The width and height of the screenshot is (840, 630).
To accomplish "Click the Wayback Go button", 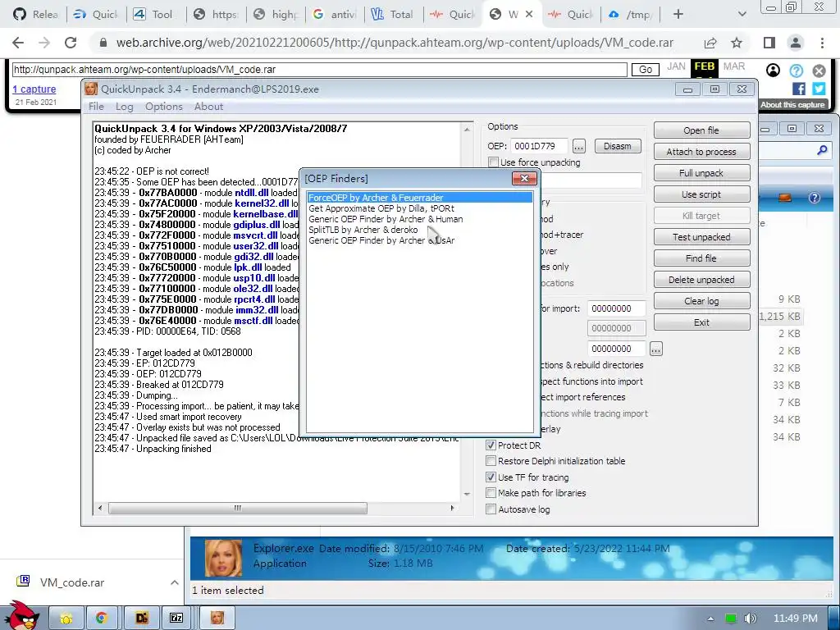I will click(646, 70).
